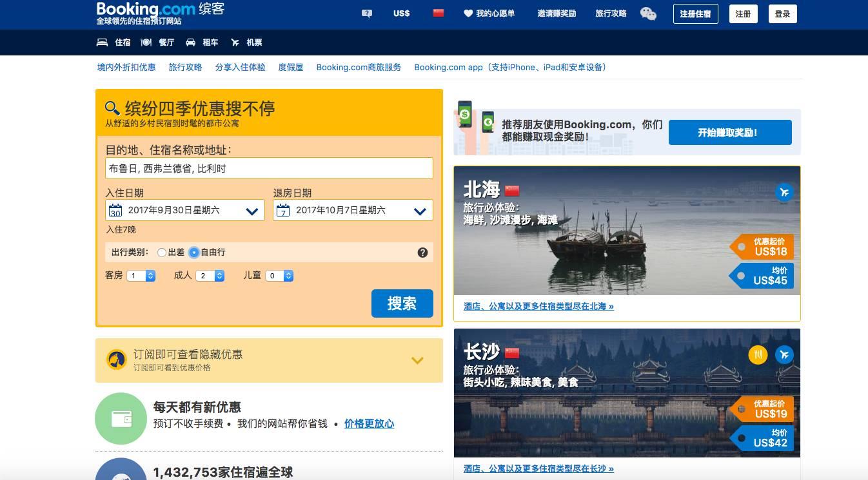868x480 pixels.
Task: Click the check-out calendar icon showing 7
Action: pos(283,210)
